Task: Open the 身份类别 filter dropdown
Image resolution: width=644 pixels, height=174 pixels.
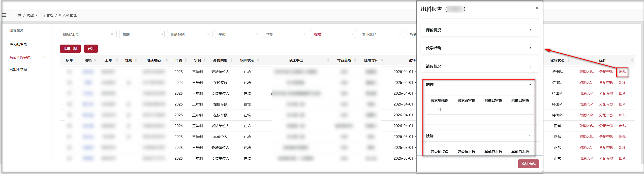Action: (x=190, y=34)
